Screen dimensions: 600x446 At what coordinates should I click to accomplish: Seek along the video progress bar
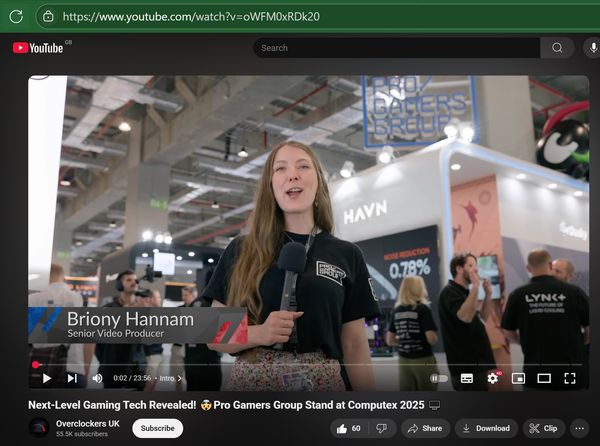click(308, 365)
